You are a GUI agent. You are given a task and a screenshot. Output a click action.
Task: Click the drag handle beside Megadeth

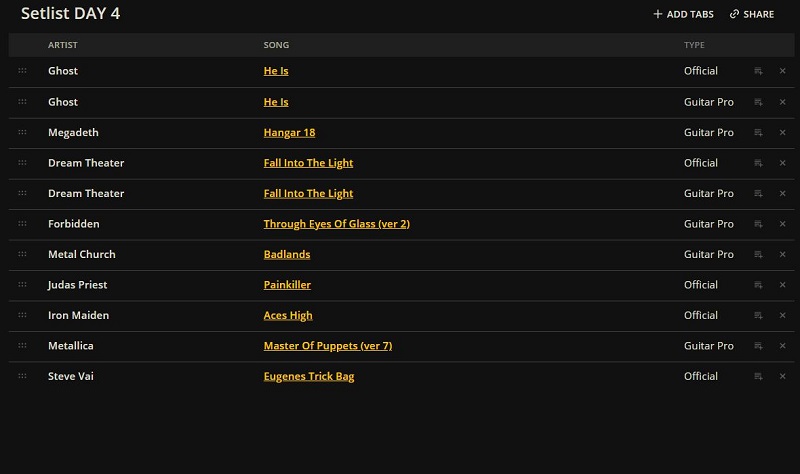click(22, 132)
